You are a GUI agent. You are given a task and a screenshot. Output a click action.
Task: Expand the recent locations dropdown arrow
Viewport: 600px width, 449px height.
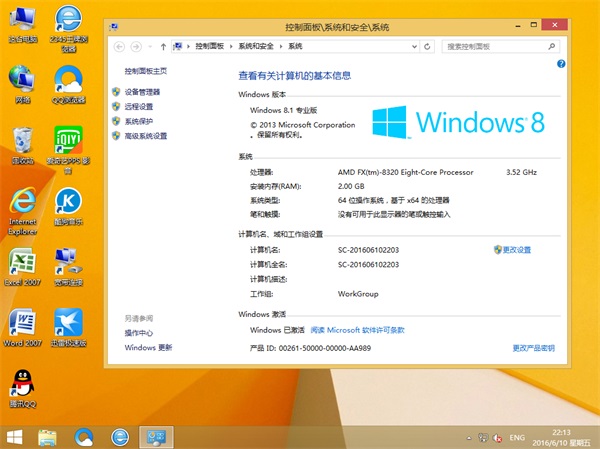(148, 46)
